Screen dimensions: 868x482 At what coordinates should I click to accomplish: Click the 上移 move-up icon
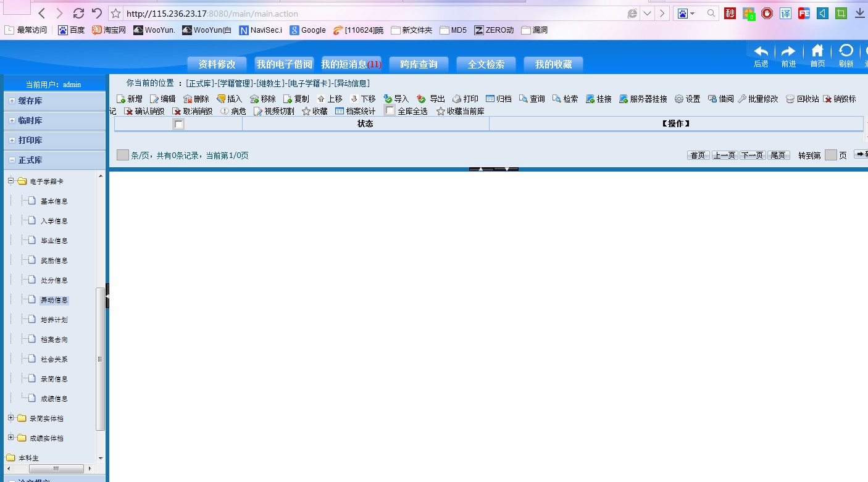(x=321, y=99)
